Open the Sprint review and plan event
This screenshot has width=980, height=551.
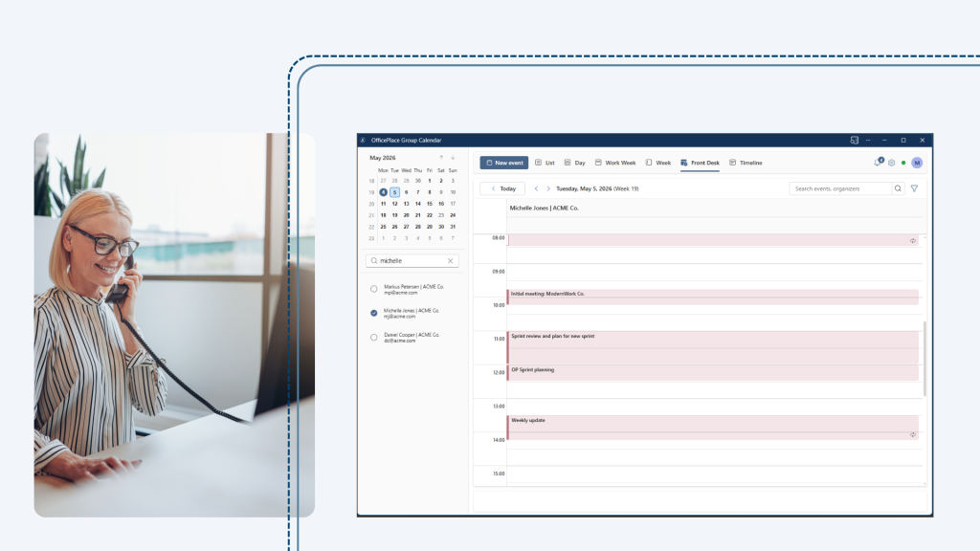pos(712,347)
